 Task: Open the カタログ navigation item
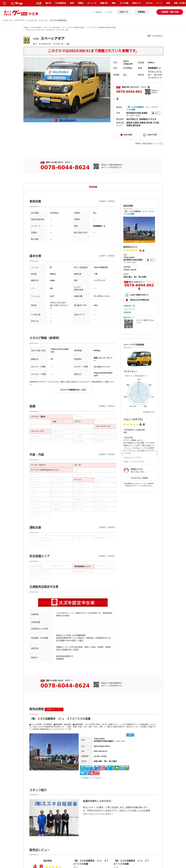(x=149, y=3)
